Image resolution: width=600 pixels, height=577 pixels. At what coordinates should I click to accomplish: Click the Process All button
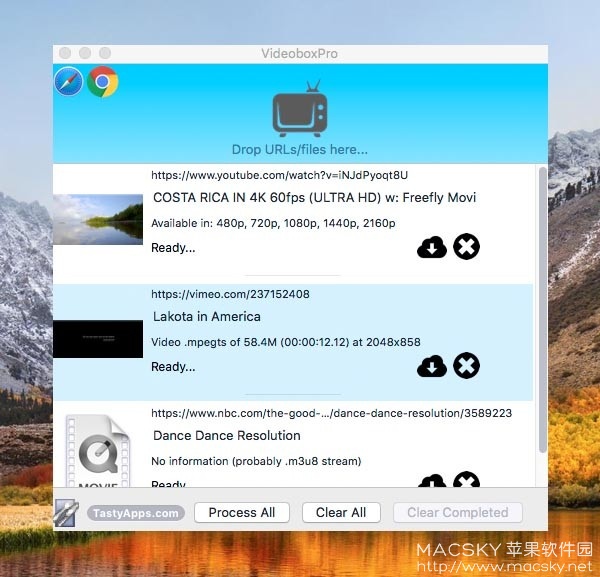[242, 512]
